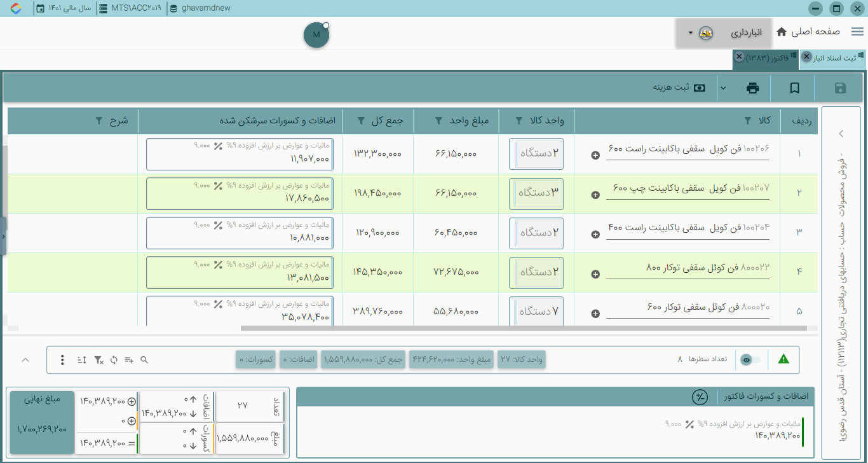Click plus icon for فن کویل چپ 600 row
Screen dimensions: 868x463
pyautogui.click(x=595, y=195)
